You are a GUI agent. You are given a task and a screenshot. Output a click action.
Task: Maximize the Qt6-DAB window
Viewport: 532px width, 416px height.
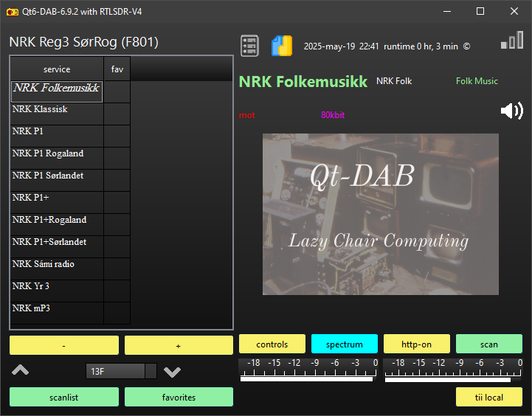(480, 11)
